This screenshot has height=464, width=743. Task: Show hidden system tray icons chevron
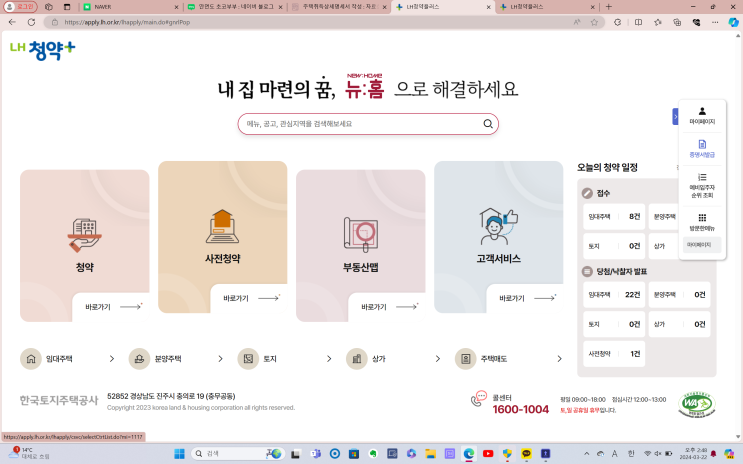pos(587,454)
